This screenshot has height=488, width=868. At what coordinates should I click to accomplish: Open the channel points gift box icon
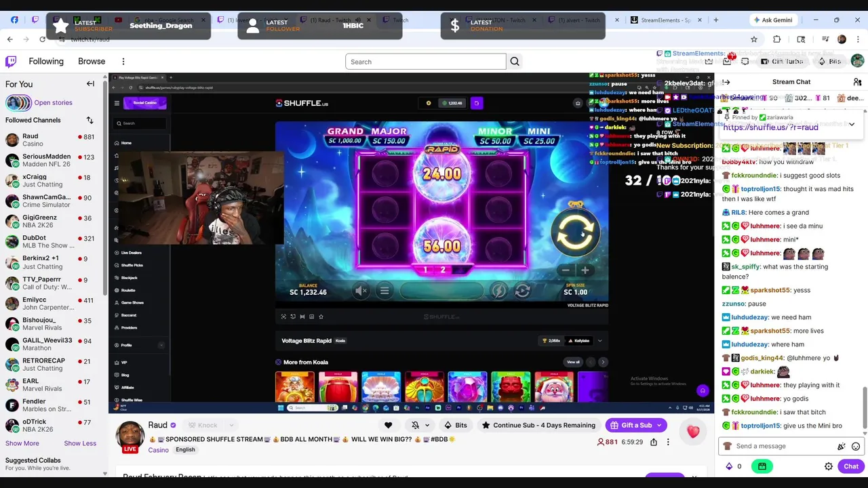pos(762,467)
